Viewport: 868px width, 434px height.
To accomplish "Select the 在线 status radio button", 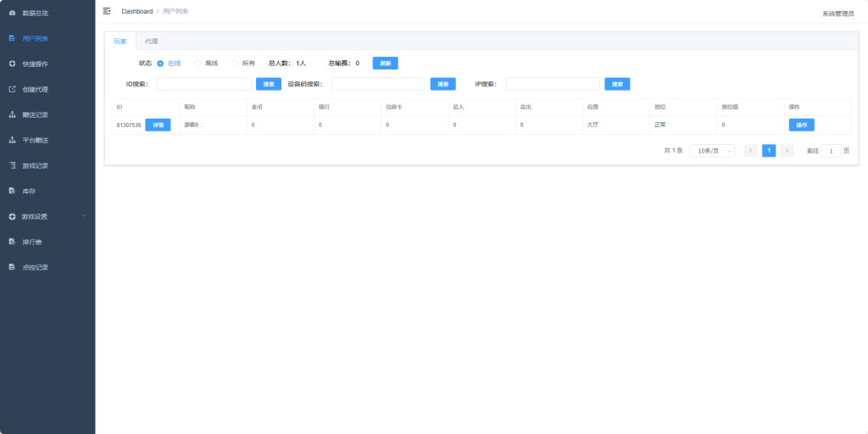I will coord(160,64).
